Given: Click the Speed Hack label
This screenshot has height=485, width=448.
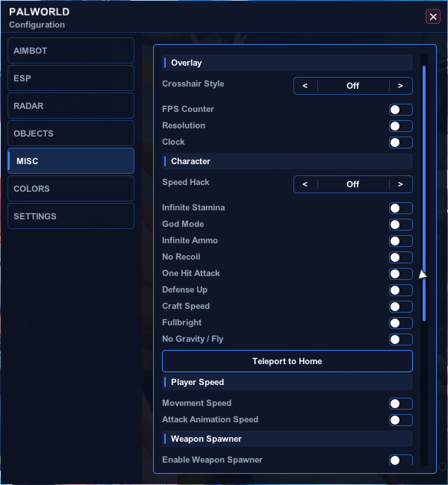Looking at the screenshot, I should [x=186, y=182].
